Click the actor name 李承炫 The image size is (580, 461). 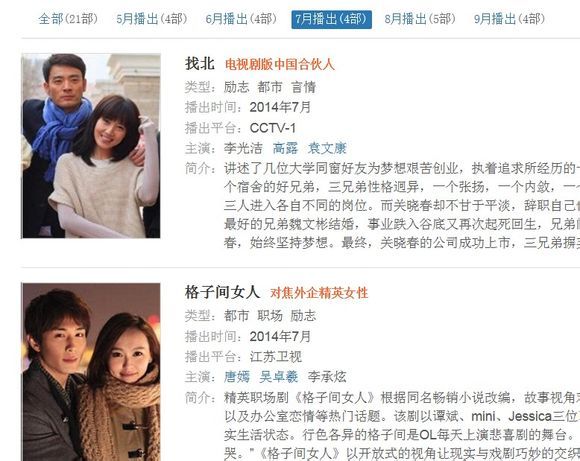327,377
